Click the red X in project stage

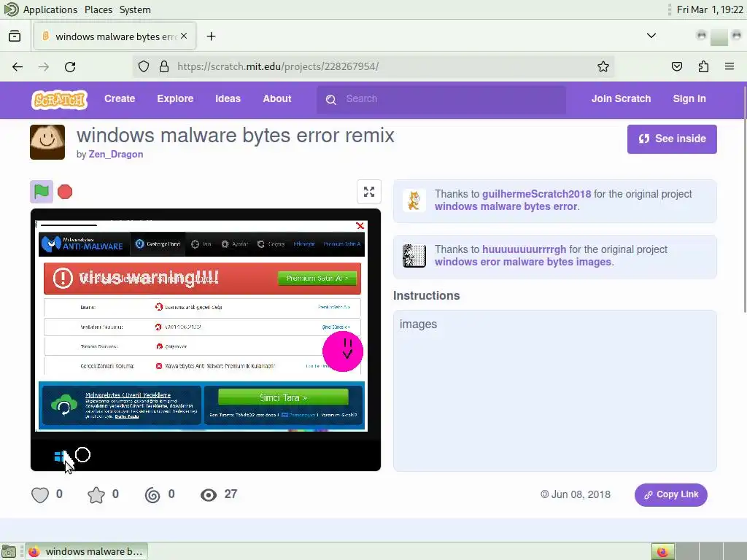360,226
